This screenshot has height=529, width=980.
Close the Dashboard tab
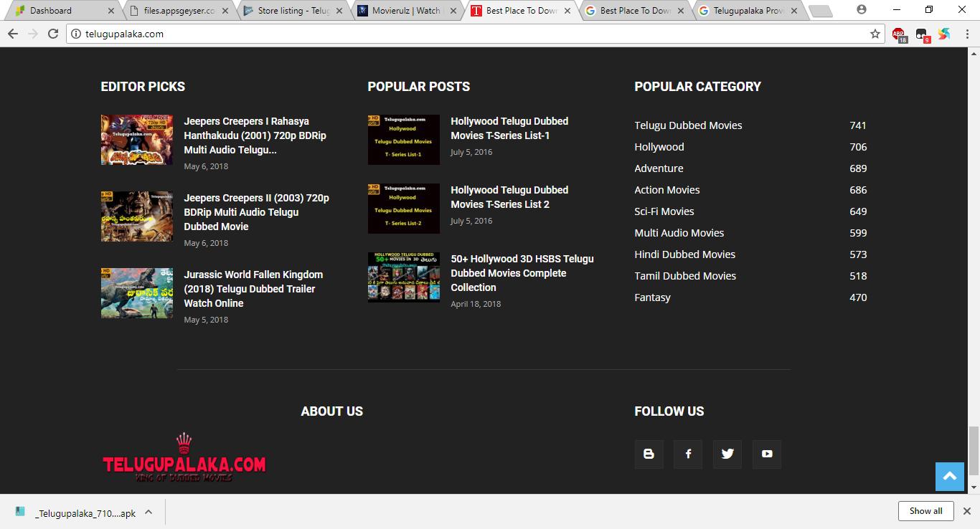(x=110, y=11)
